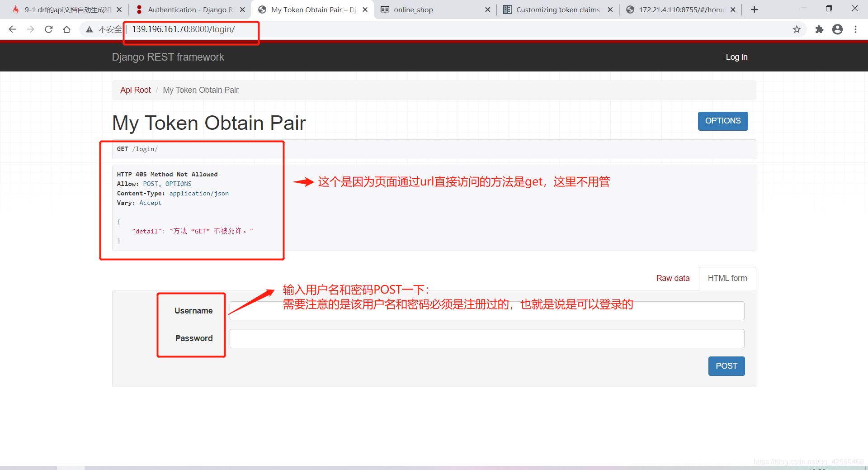Focus the Password input field
Screen dimensions: 868x470
tap(487, 338)
